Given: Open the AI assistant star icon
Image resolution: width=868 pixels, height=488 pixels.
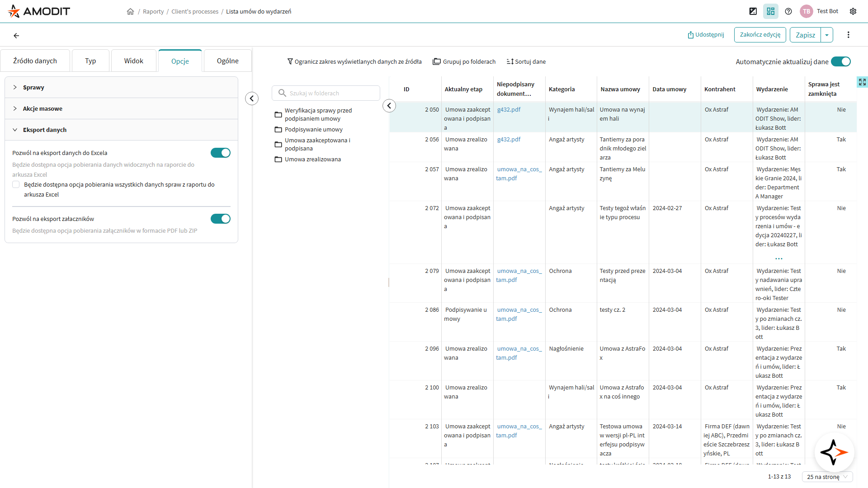Looking at the screenshot, I should tap(834, 452).
